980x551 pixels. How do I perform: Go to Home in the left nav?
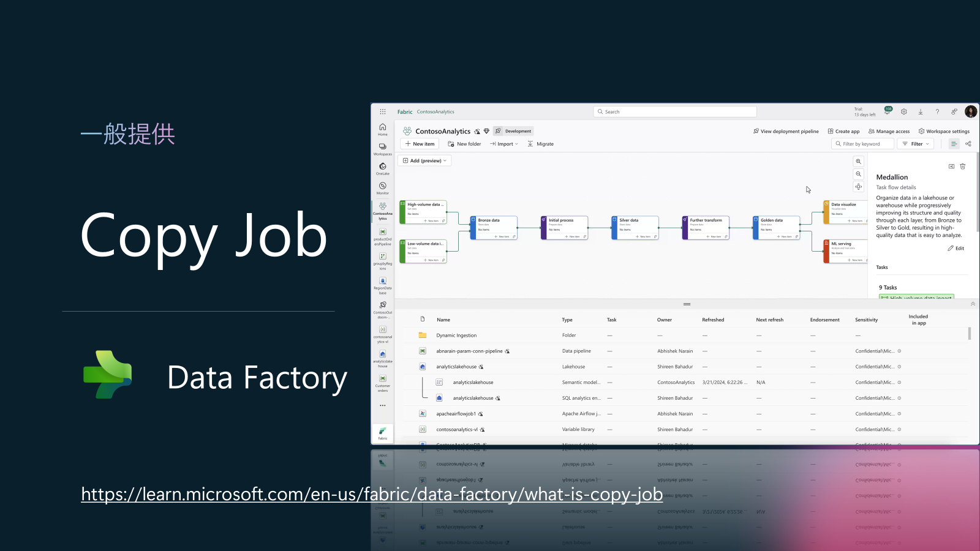(383, 129)
